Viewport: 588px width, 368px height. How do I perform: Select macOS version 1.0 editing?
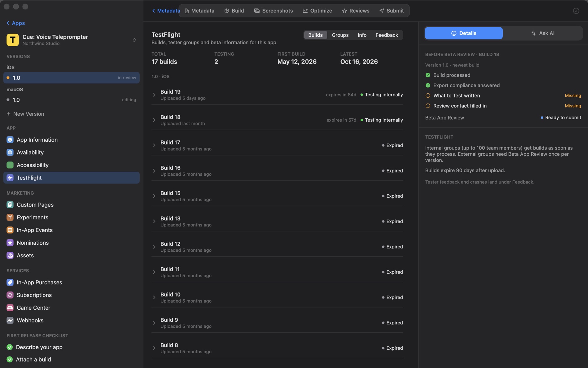pyautogui.click(x=71, y=100)
